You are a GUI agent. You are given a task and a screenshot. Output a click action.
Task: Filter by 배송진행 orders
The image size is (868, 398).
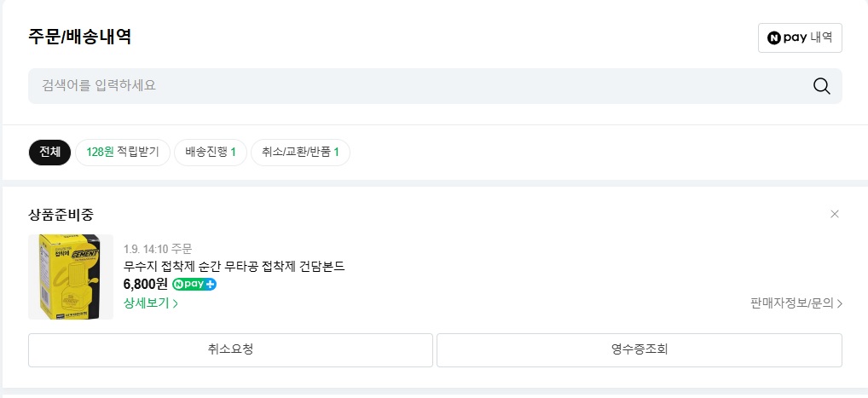pyautogui.click(x=211, y=153)
